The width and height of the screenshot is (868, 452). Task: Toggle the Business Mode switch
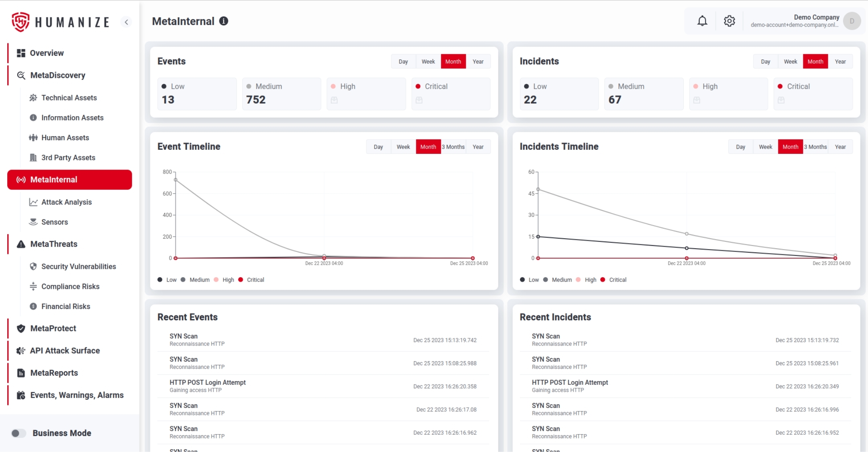click(18, 433)
